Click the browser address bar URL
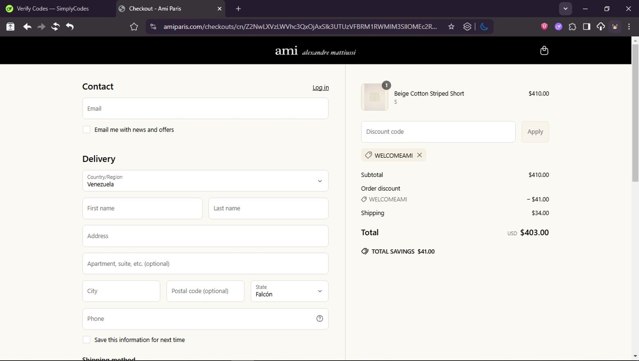Viewport: 639px width, 361px height. tap(300, 26)
